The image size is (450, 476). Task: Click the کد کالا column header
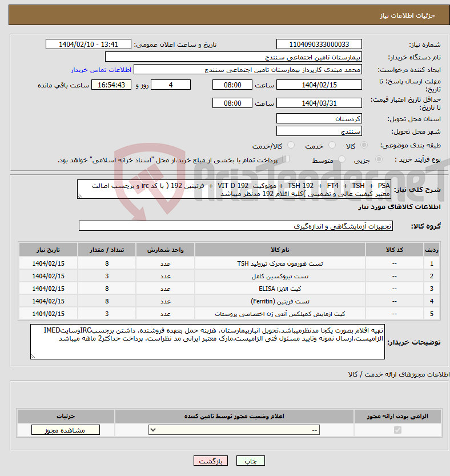pyautogui.click(x=395, y=250)
